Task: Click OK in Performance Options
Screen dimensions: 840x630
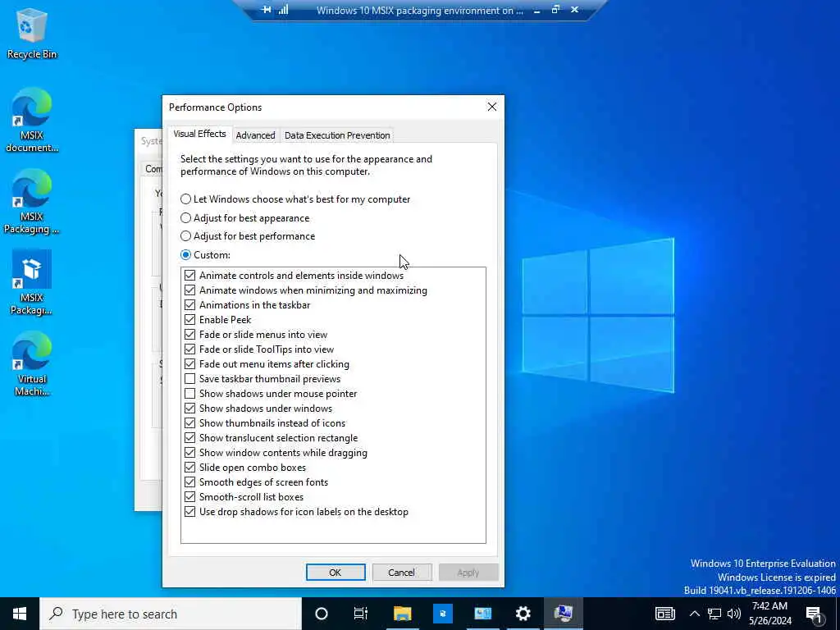Action: click(336, 572)
